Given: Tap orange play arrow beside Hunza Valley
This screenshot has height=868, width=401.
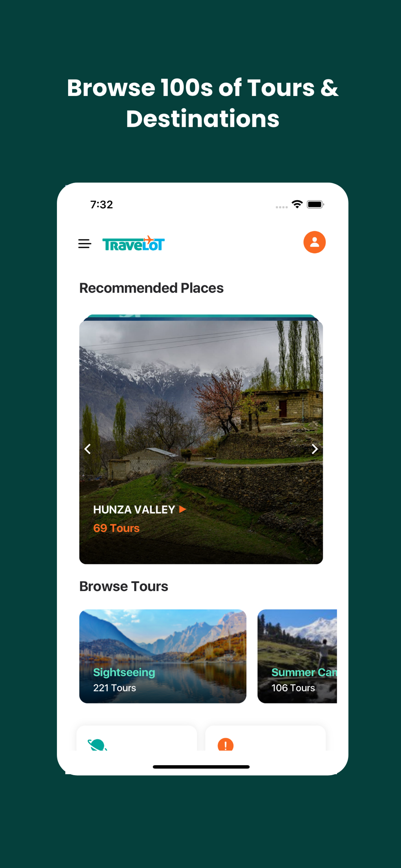Looking at the screenshot, I should (183, 509).
